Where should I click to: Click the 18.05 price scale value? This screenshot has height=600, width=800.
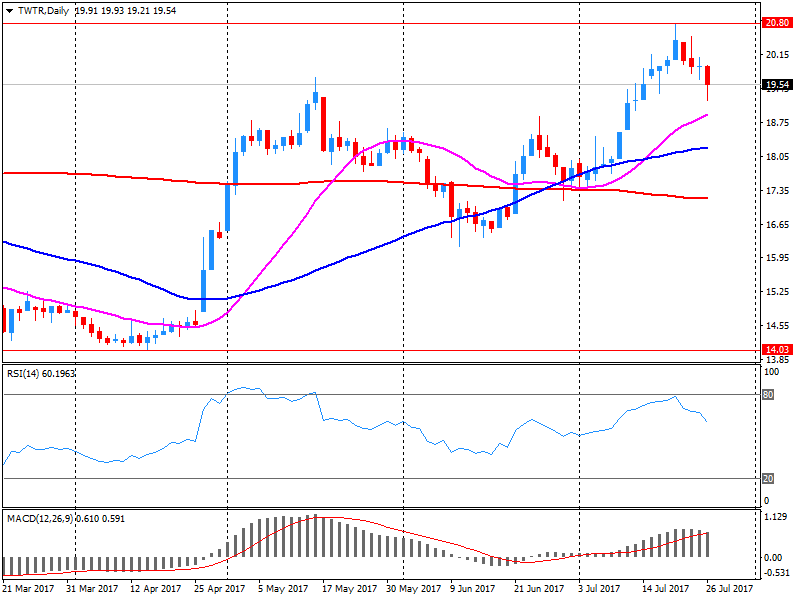(x=777, y=157)
